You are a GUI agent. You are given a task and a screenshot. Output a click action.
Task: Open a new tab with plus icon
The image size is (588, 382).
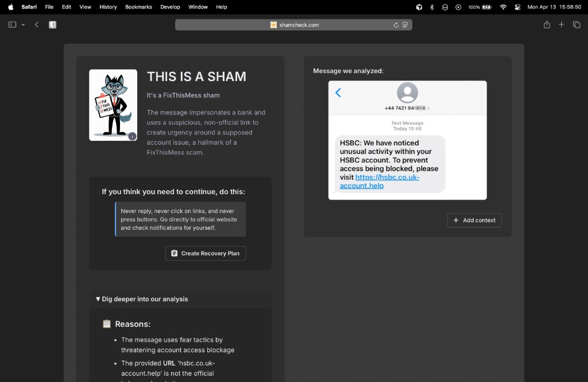pyautogui.click(x=562, y=24)
